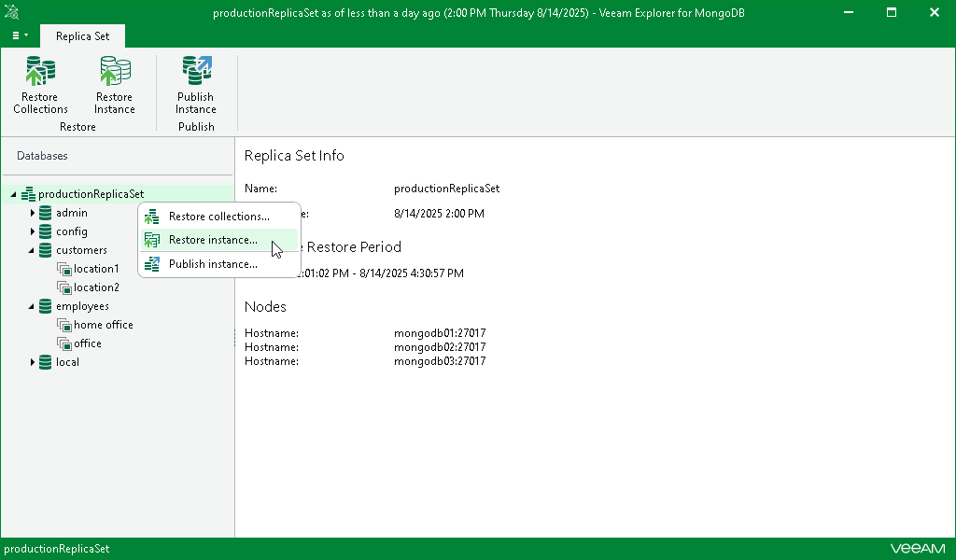Click the Replica Set Info heading
Viewport: 956px width, 560px height.
pyautogui.click(x=294, y=156)
